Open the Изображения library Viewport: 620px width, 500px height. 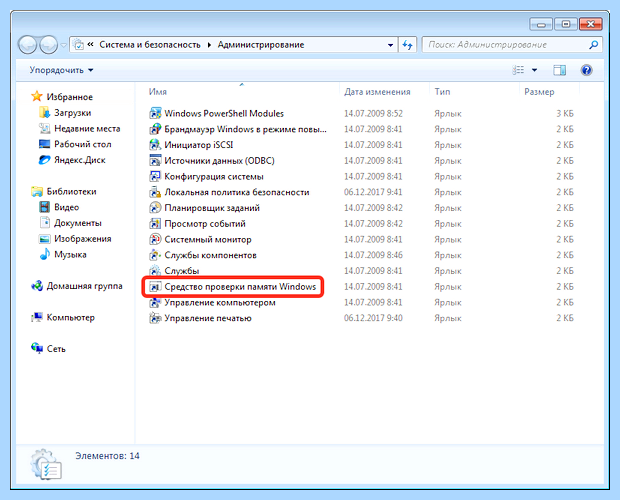(x=83, y=239)
